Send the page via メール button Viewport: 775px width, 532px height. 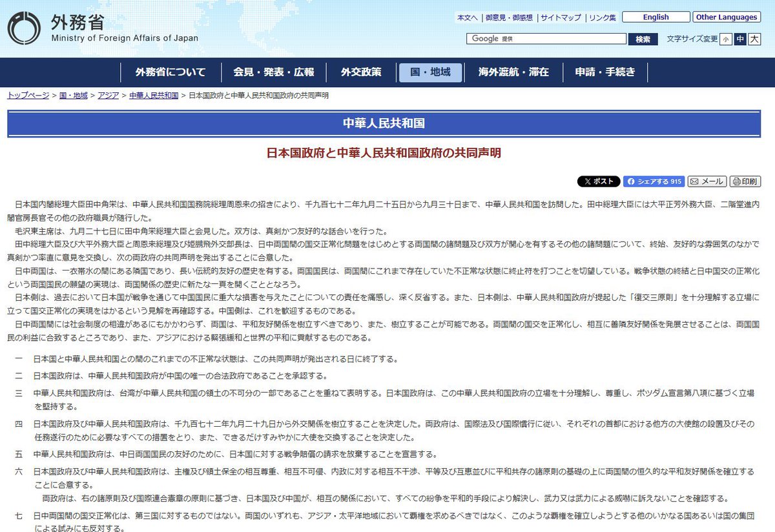[707, 181]
